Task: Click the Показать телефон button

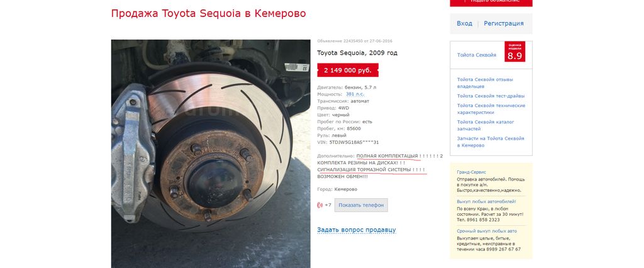Action: tap(361, 205)
